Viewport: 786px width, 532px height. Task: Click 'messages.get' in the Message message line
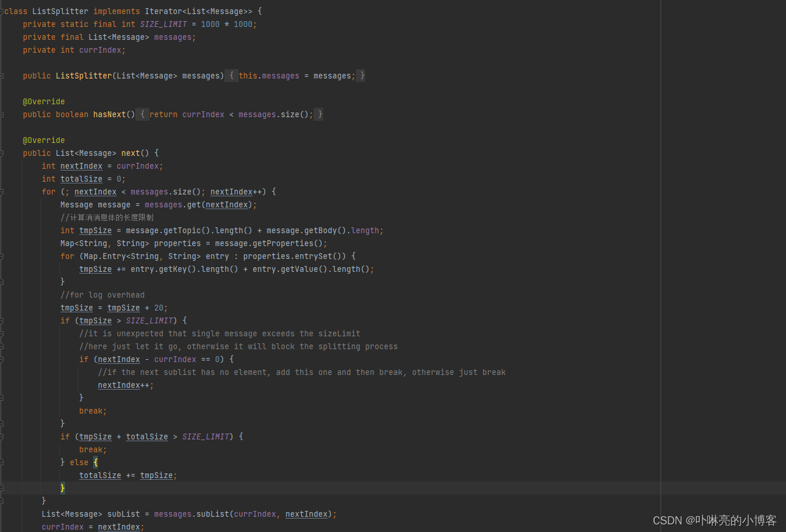pos(173,204)
